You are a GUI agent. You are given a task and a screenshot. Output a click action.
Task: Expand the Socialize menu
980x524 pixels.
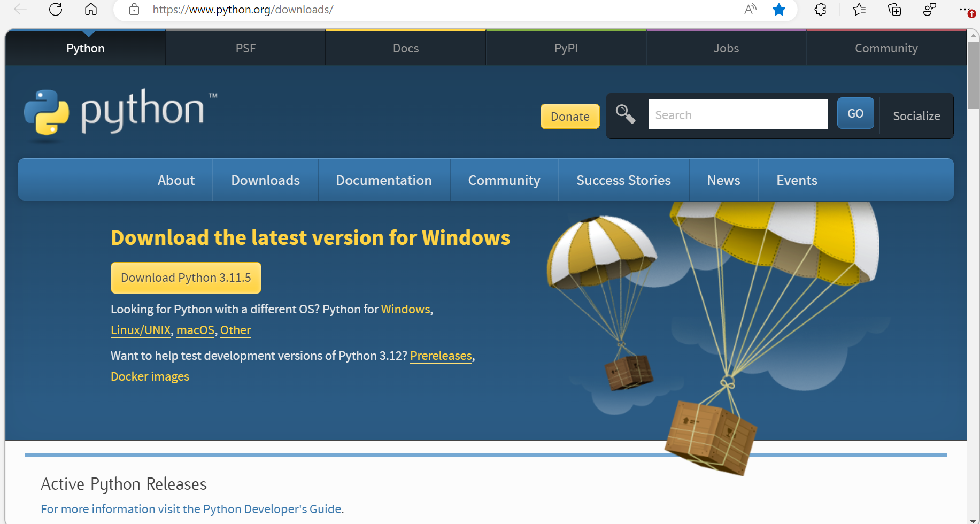[916, 116]
